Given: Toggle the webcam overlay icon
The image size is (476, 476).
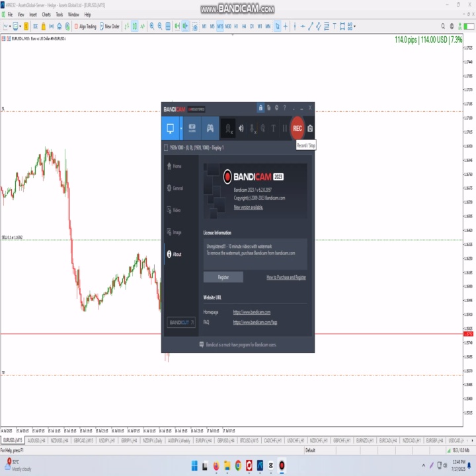Looking at the screenshot, I should point(229,129).
